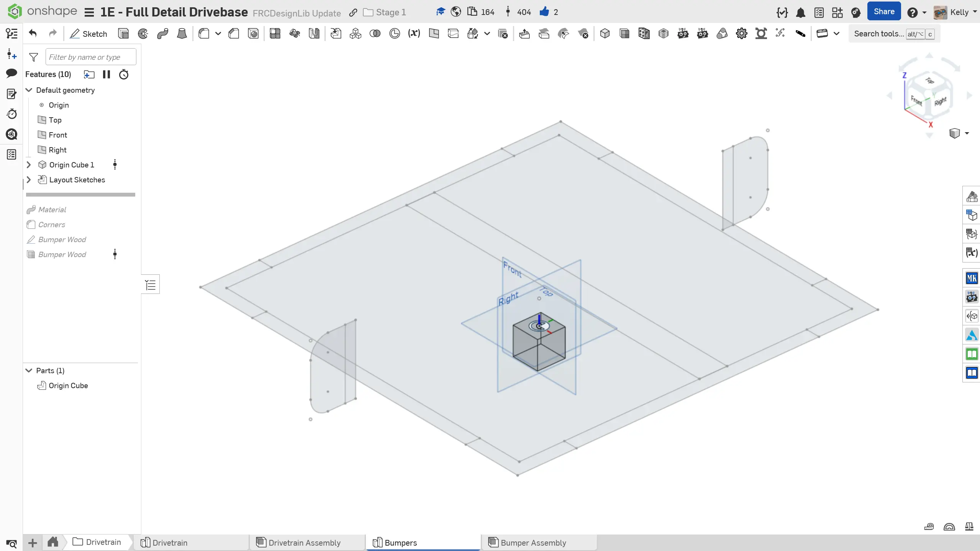Open the notifications bell
Image resolution: width=980 pixels, height=551 pixels.
(800, 13)
